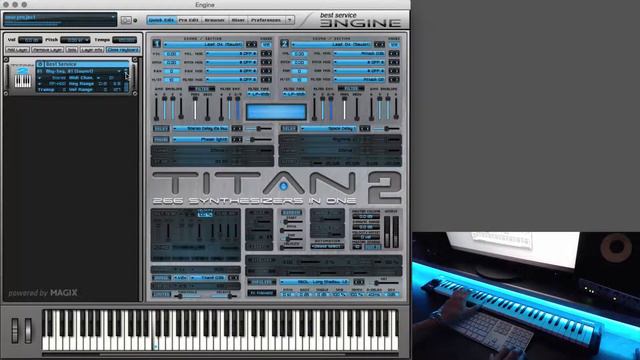
Task: Adjust the Limiter Release slider
Action: (x=223, y=296)
